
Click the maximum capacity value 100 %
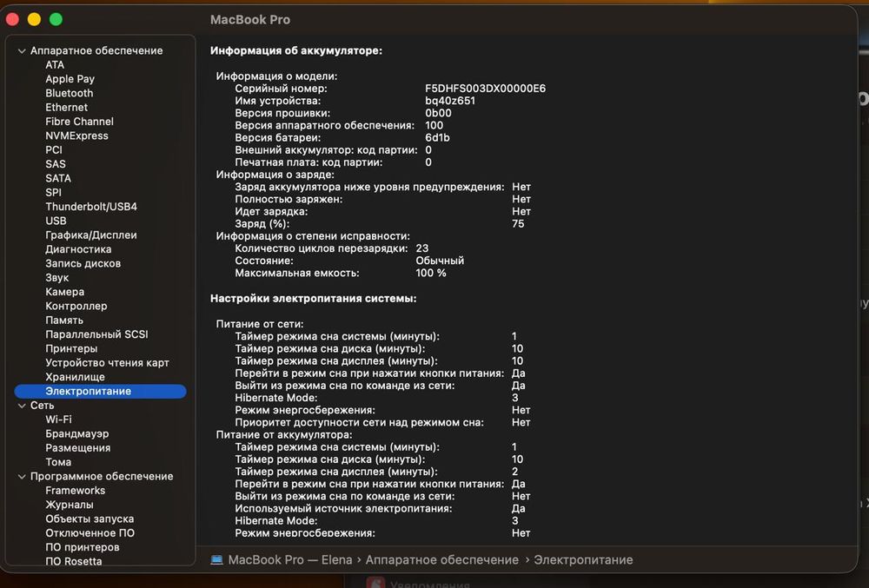[431, 273]
